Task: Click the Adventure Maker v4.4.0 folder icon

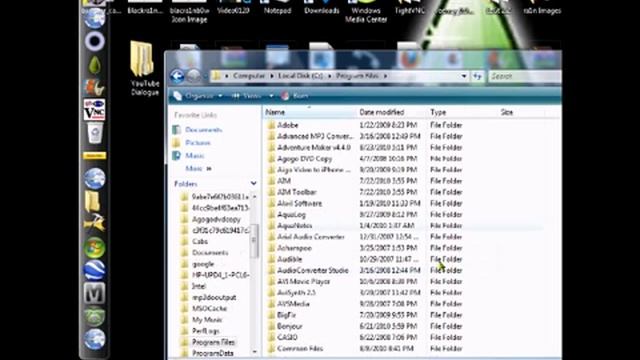Action: click(x=271, y=148)
